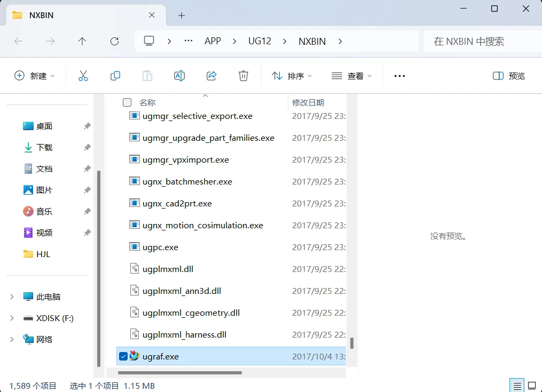The height and width of the screenshot is (392, 542).
Task: Open the three-dot more options menu
Action: [x=399, y=76]
